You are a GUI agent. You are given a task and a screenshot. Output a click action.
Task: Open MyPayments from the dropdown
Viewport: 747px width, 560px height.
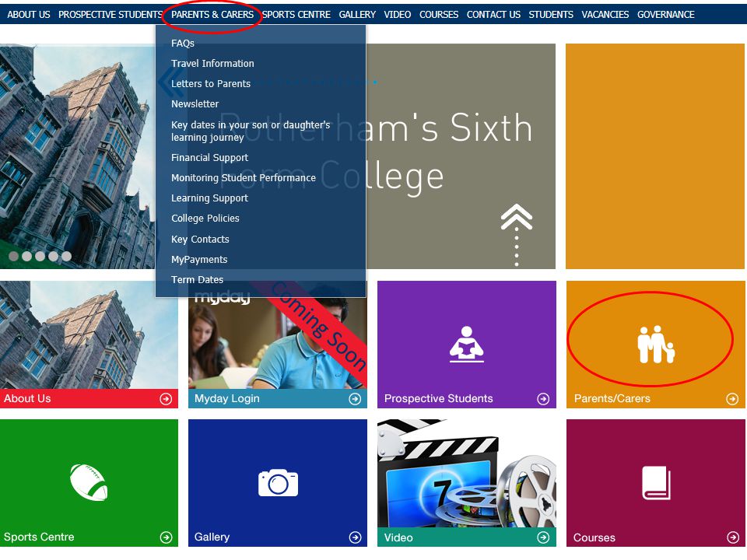199,260
